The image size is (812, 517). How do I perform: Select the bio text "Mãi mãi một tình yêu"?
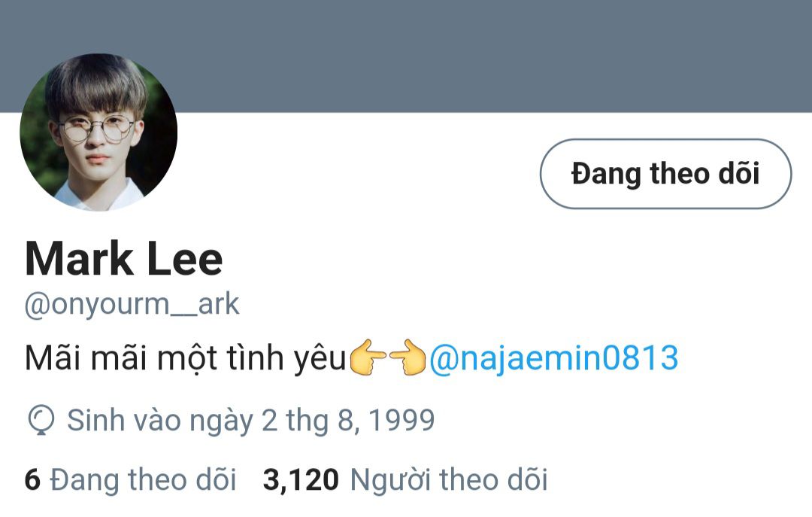pos(186,358)
